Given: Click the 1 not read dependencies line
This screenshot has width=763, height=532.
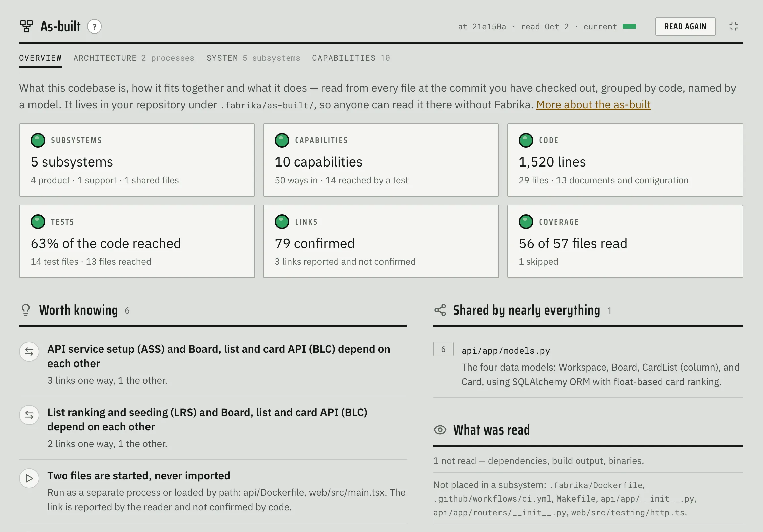Looking at the screenshot, I should [x=538, y=461].
